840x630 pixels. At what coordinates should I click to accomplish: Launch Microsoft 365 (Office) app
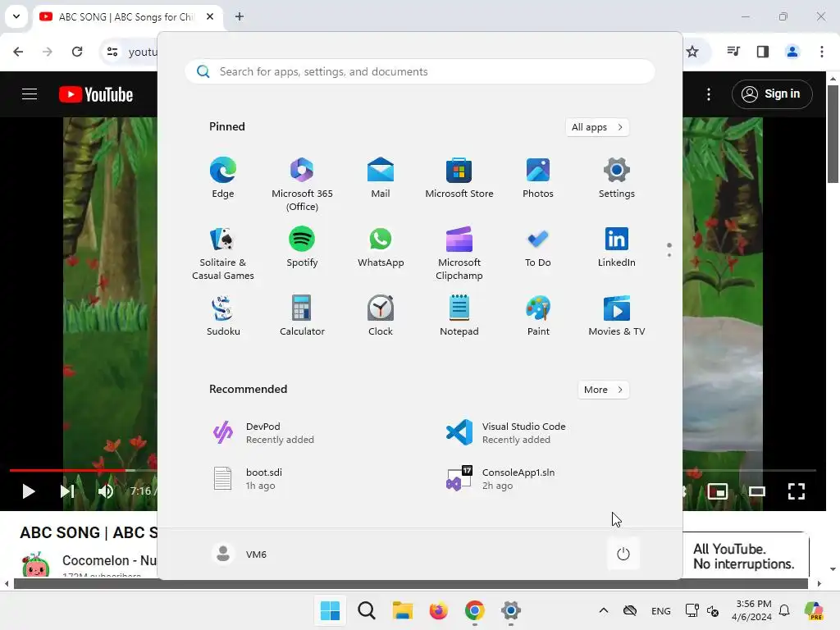point(302,185)
